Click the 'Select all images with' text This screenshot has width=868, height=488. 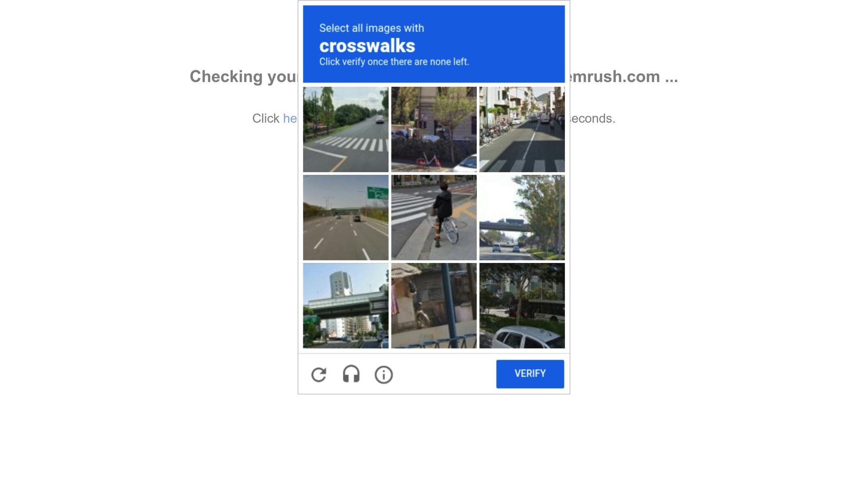point(371,28)
